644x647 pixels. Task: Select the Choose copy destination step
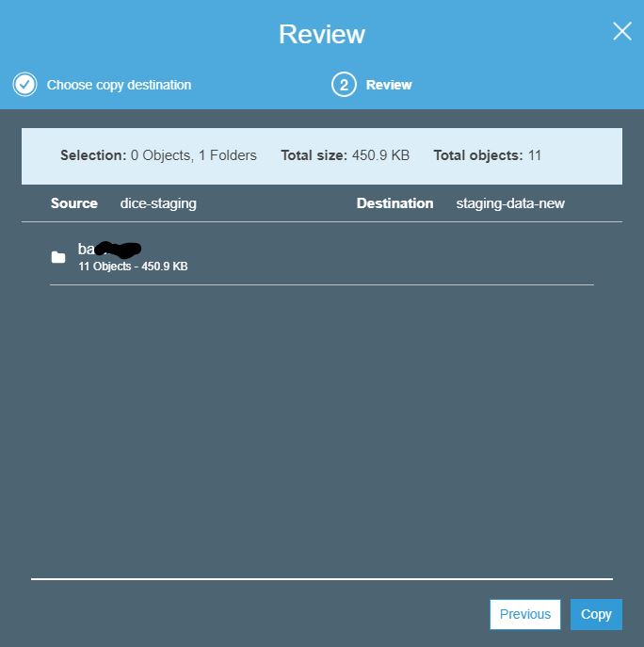point(119,85)
